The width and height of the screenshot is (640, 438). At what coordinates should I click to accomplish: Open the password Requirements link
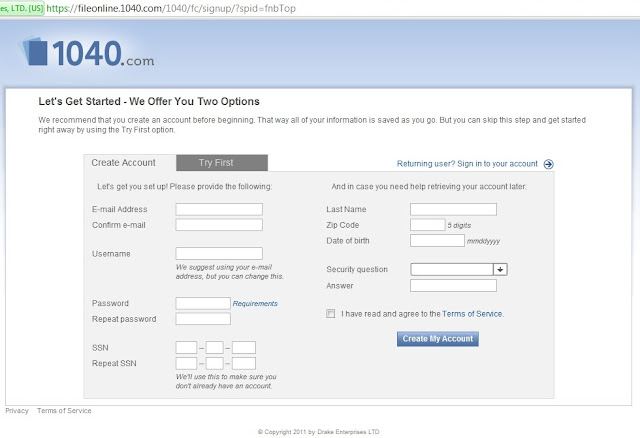[255, 303]
